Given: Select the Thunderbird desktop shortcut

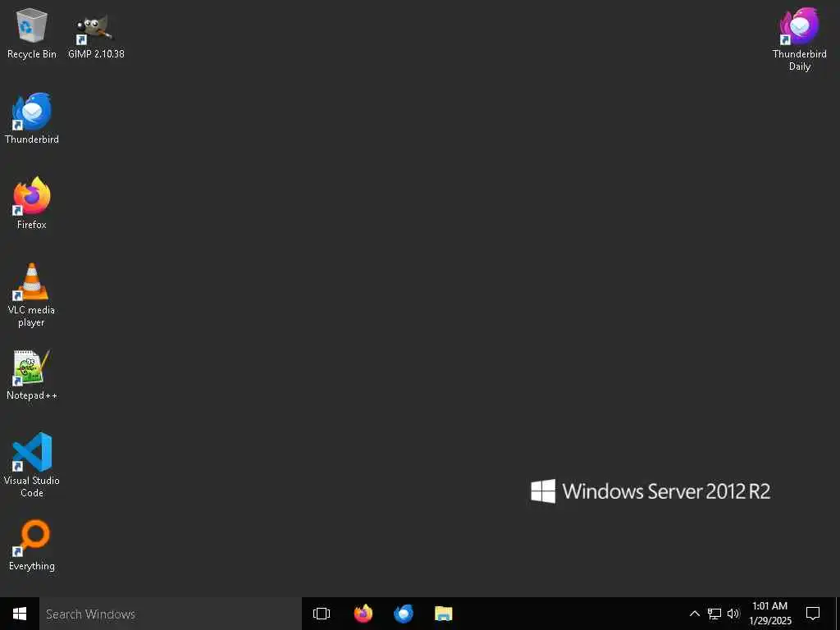Looking at the screenshot, I should coord(32,118).
